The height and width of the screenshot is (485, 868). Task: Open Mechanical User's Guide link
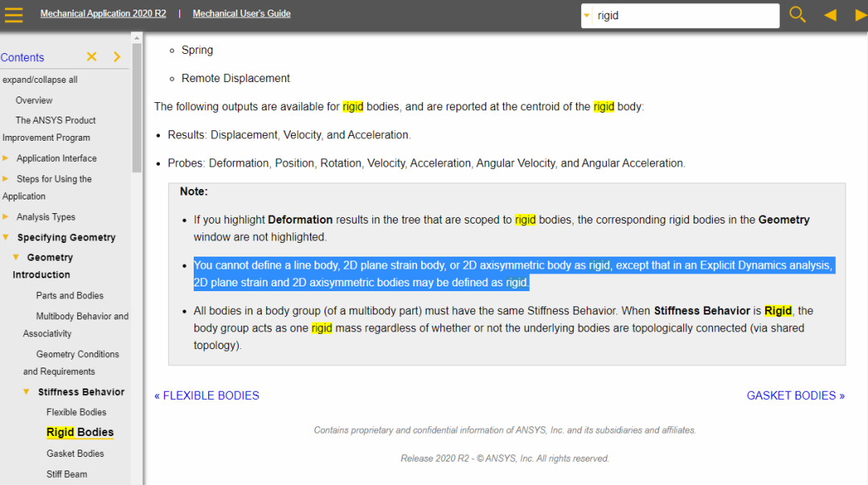coord(241,14)
